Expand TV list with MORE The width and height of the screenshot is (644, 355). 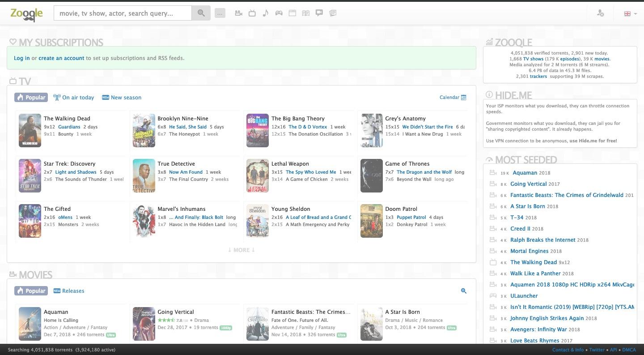[241, 250]
